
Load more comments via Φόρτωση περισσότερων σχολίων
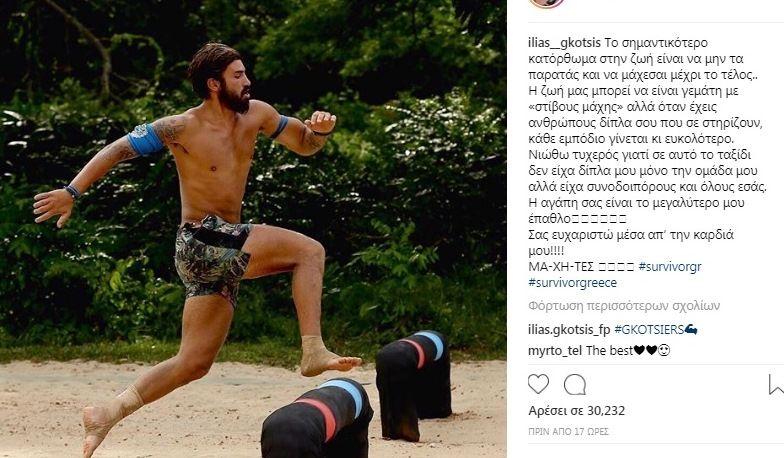click(624, 306)
